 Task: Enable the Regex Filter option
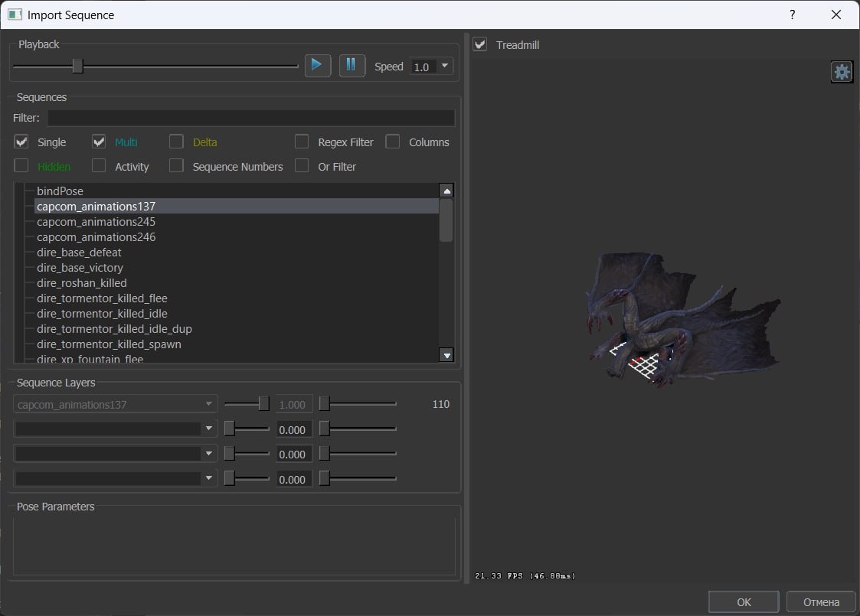coord(302,142)
